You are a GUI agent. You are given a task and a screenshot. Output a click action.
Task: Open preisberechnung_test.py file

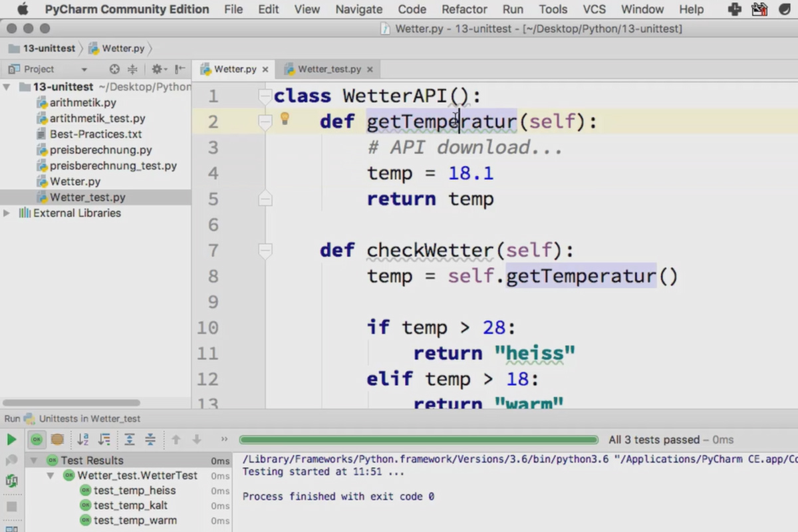coord(113,166)
